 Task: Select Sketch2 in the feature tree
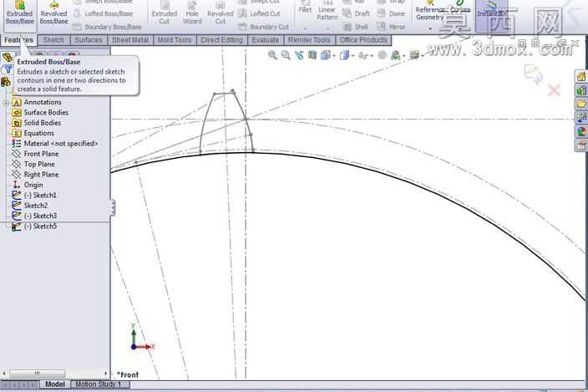(36, 206)
